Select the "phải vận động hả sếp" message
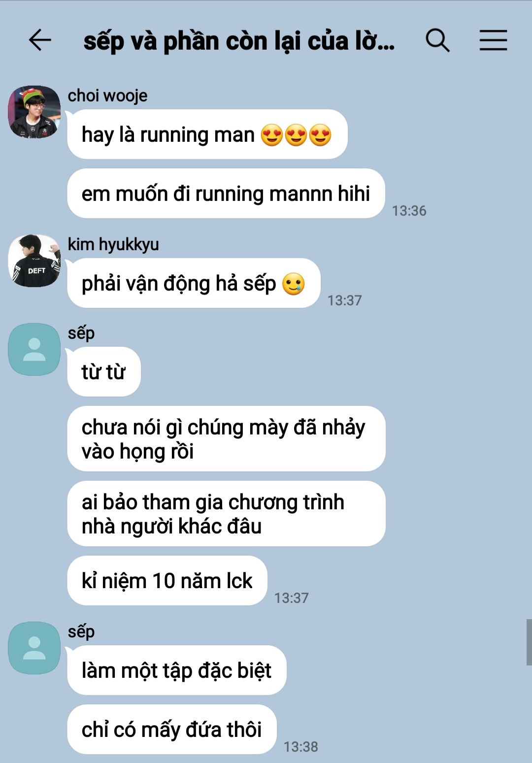The width and height of the screenshot is (532, 763). 194,283
